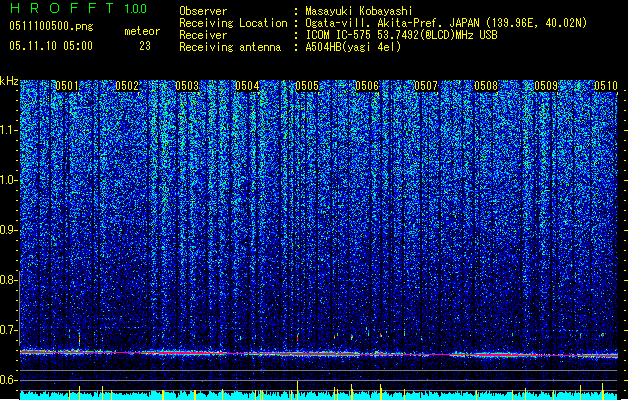Screen dimensions: 629x400
Task: Click the meteor count value 23
Action: pyautogui.click(x=145, y=46)
